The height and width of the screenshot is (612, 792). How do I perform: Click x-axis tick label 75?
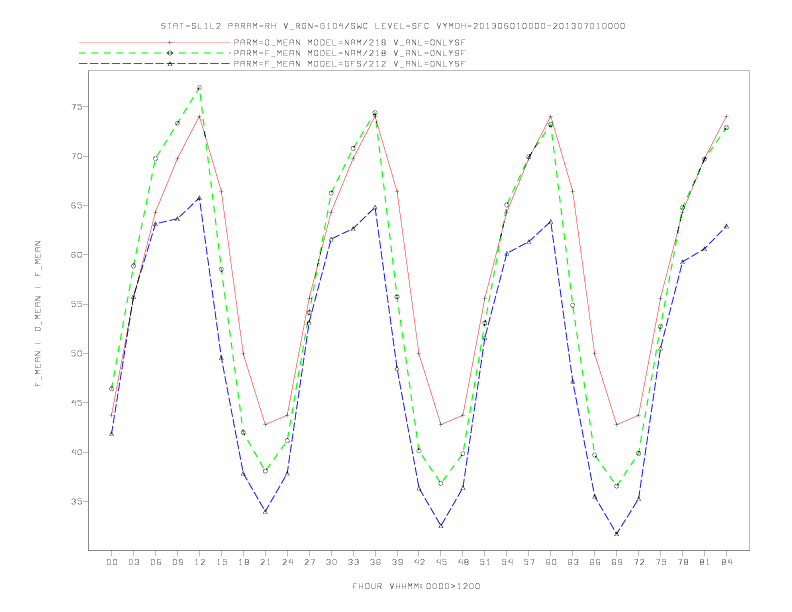[x=661, y=562]
